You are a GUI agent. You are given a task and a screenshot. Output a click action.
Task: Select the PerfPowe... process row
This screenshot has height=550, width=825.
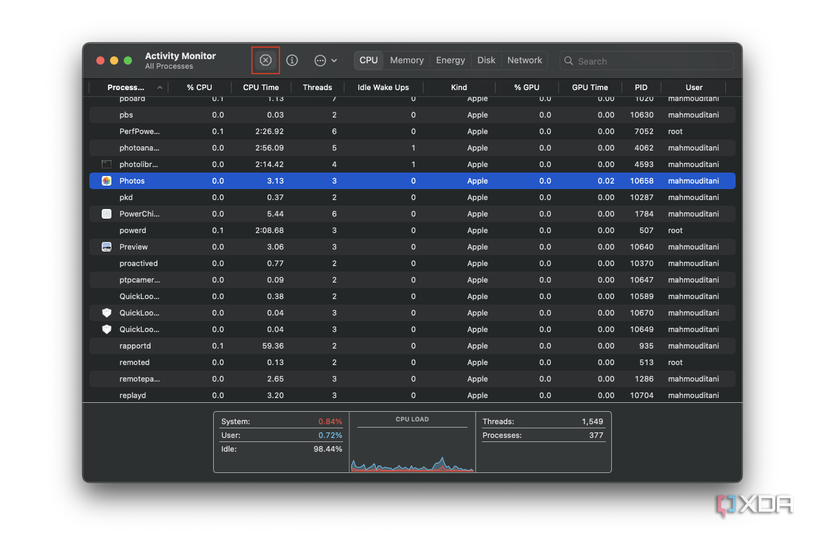412,132
